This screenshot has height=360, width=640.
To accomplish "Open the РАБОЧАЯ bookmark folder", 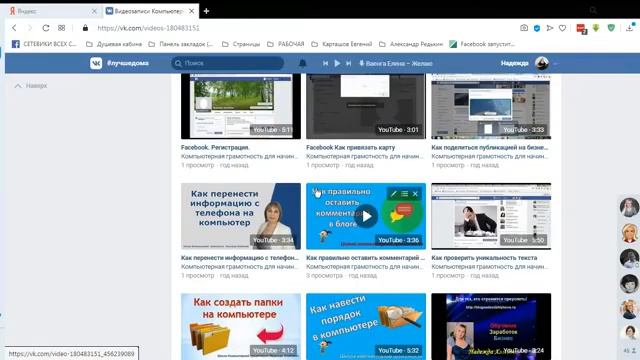I will point(286,44).
